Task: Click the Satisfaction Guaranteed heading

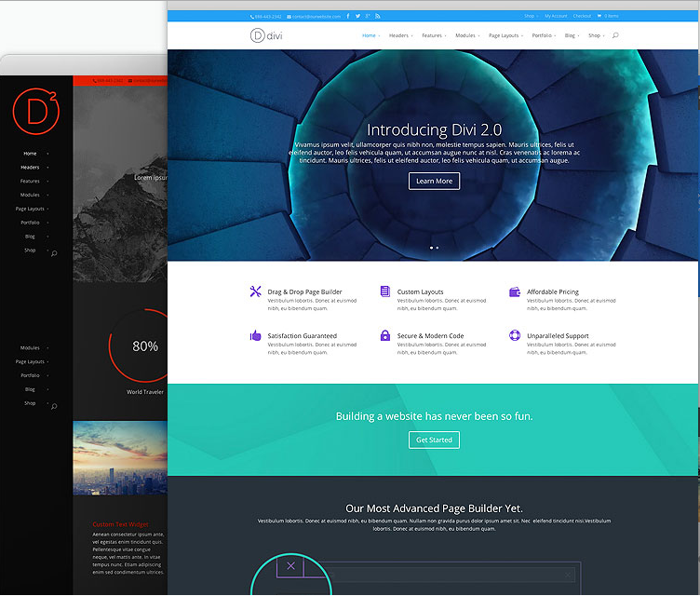Action: pos(303,335)
